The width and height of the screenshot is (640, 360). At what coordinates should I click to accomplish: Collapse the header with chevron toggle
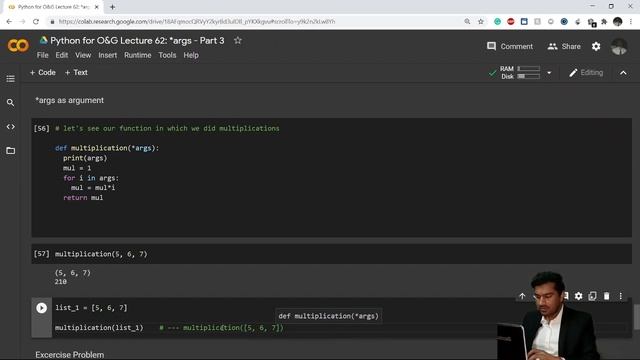pos(623,73)
